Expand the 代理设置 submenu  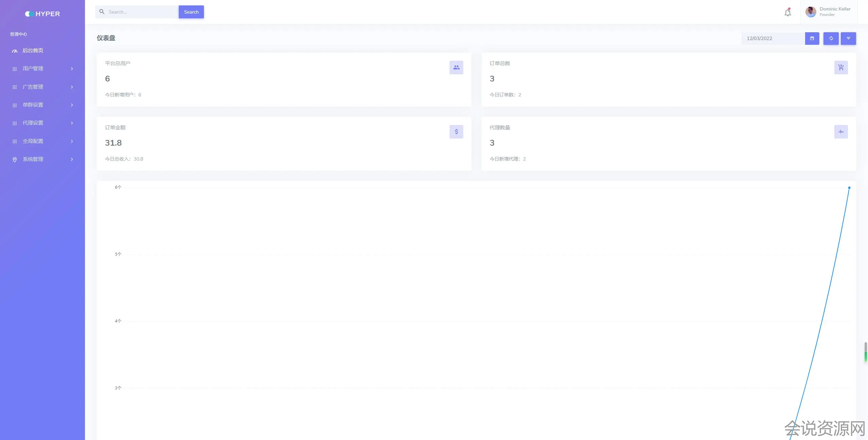click(33, 123)
